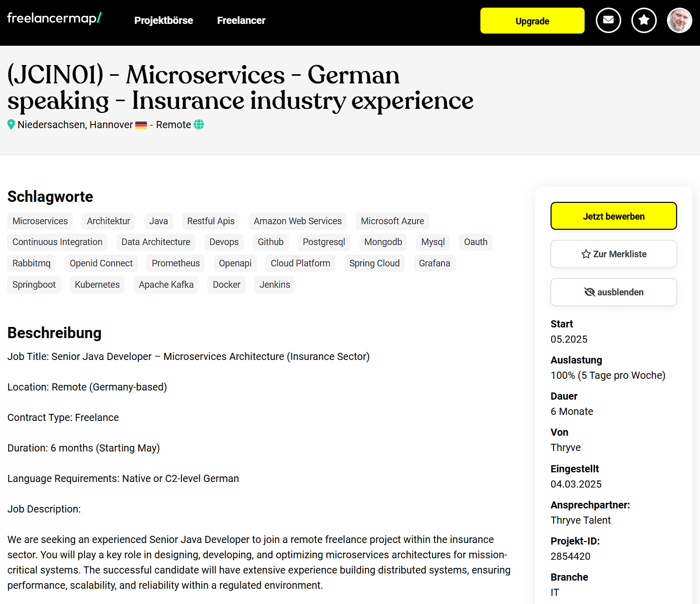
Task: Select the Amazon Web Services tag
Action: [x=298, y=221]
